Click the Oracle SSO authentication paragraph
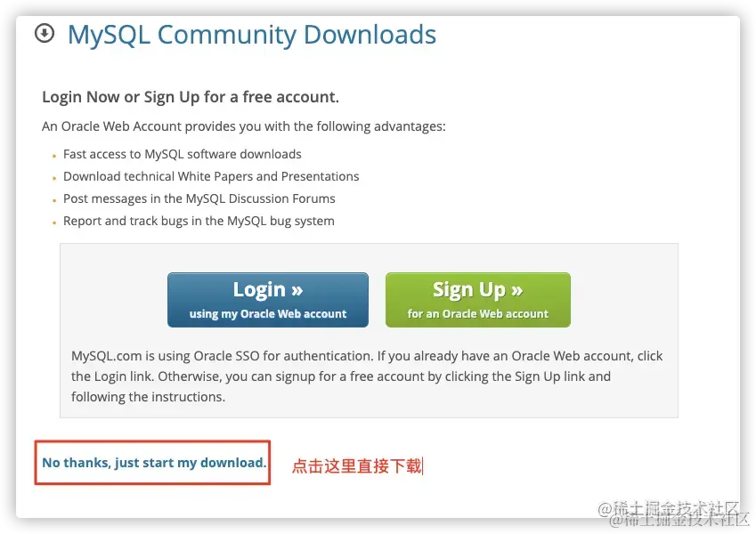Image resolution: width=756 pixels, height=534 pixels. tap(367, 376)
